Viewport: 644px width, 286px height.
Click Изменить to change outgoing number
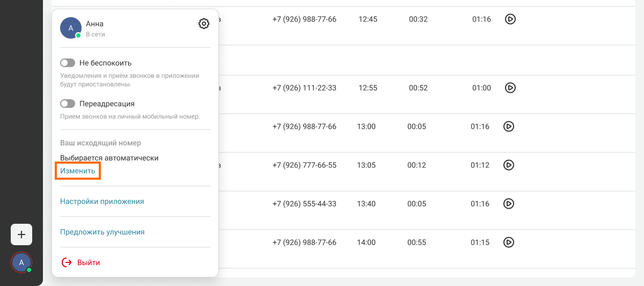tap(78, 171)
